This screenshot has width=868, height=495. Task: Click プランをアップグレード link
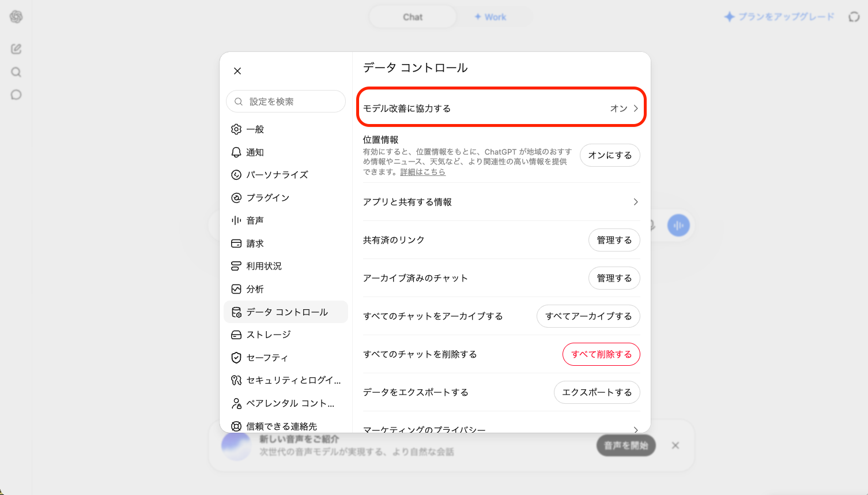pyautogui.click(x=779, y=17)
